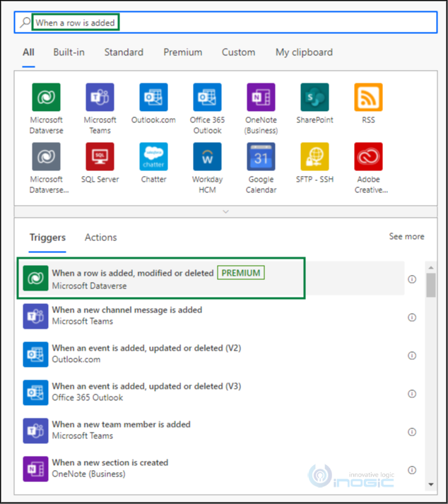Switch to the Actions tab
The width and height of the screenshot is (448, 504).
point(100,238)
